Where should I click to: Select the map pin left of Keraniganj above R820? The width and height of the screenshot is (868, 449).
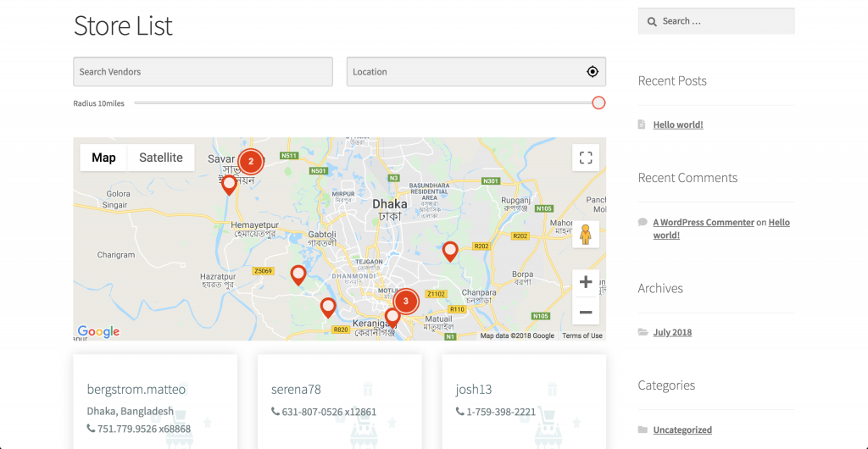point(328,308)
